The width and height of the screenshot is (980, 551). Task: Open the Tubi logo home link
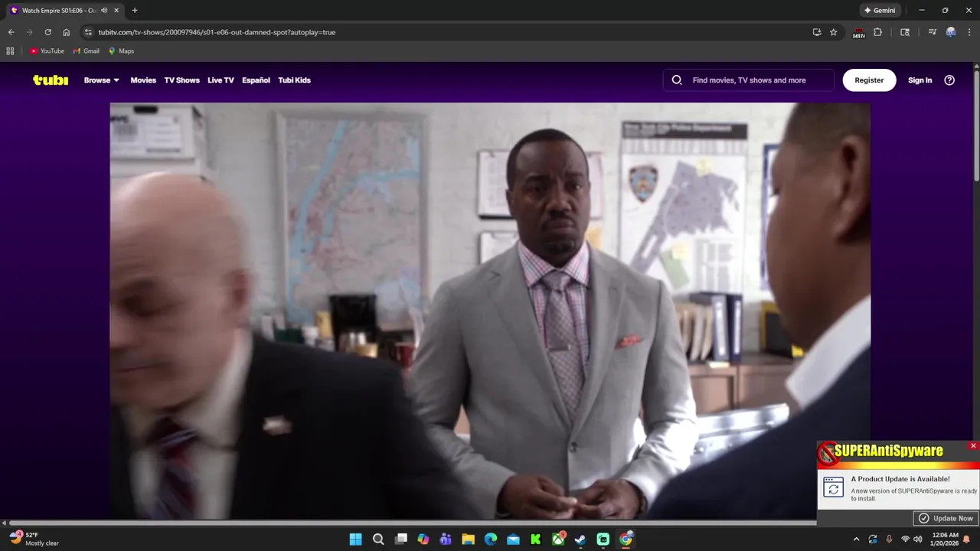51,80
